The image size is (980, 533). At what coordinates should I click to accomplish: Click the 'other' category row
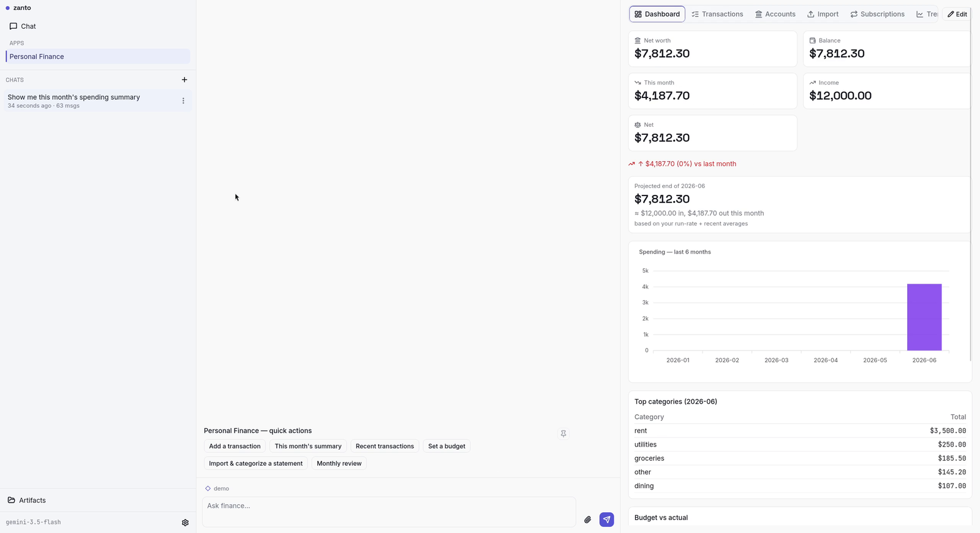(800, 472)
